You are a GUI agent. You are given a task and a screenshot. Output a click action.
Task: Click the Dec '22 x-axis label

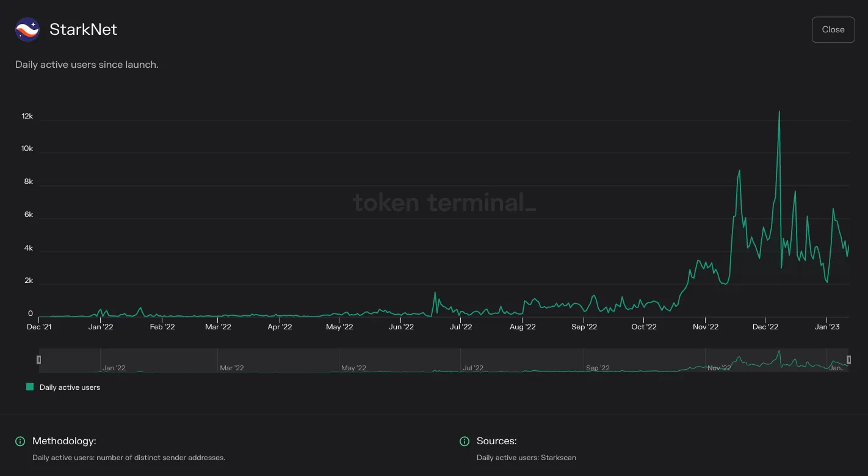765,327
